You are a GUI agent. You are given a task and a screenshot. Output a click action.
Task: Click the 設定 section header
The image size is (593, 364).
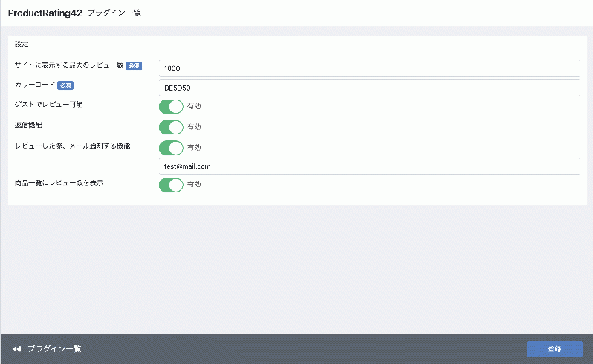[22, 44]
